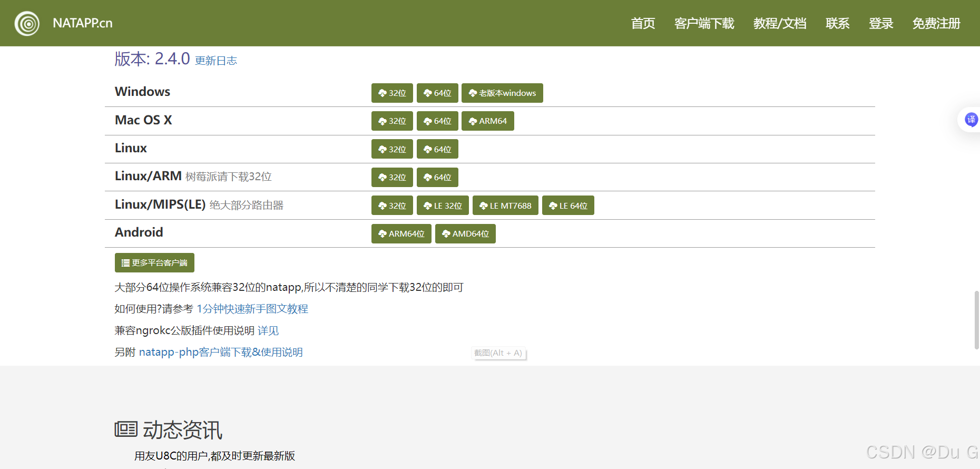The height and width of the screenshot is (469, 980).
Task: Click the 动态资讯 section heading
Action: 182,430
